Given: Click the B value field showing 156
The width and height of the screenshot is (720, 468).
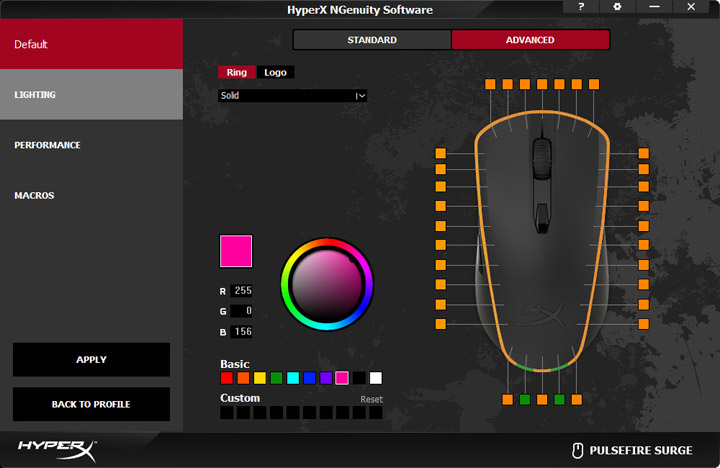Looking at the screenshot, I should point(242,332).
